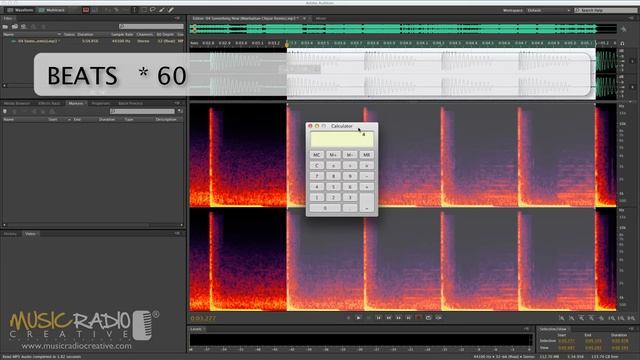The width and height of the screenshot is (640, 360).
Task: Open the Effects Rack tab
Action: tap(49, 104)
